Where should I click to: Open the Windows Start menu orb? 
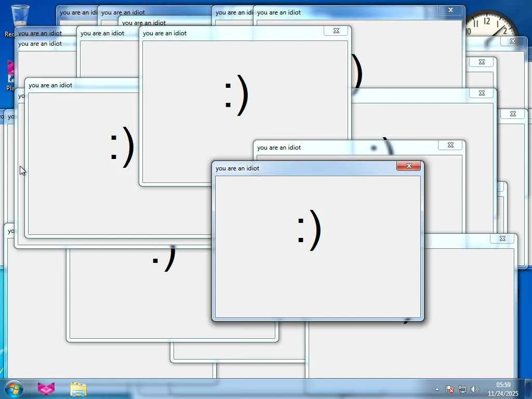click(14, 389)
